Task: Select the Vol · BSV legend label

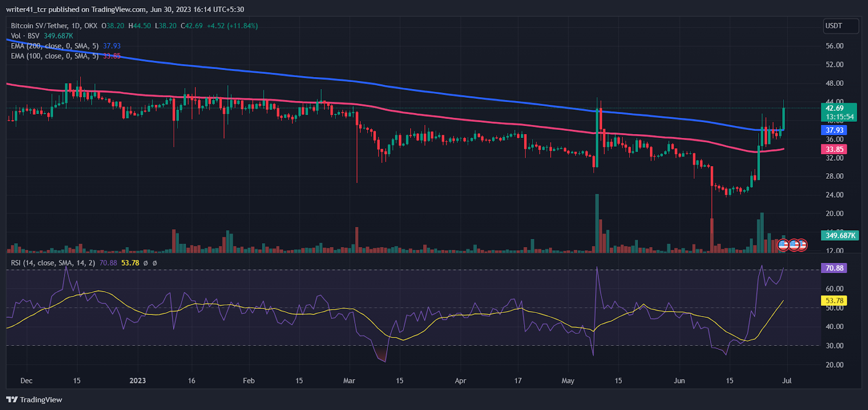Action: 25,36
